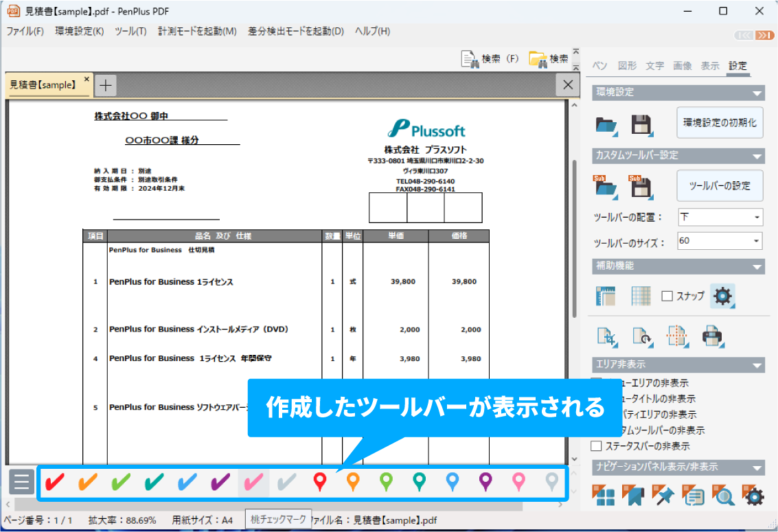Click 計測モードを起動(M) in the menu bar

pyautogui.click(x=197, y=32)
